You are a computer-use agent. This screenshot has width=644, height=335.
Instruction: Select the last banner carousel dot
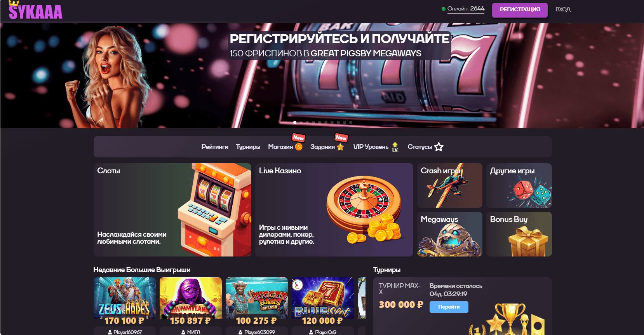tap(351, 122)
